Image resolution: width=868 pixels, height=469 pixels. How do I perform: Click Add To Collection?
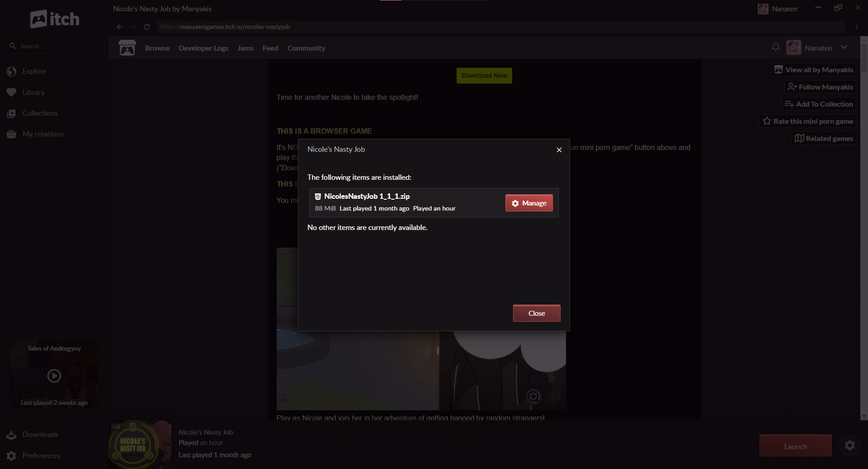tap(819, 104)
